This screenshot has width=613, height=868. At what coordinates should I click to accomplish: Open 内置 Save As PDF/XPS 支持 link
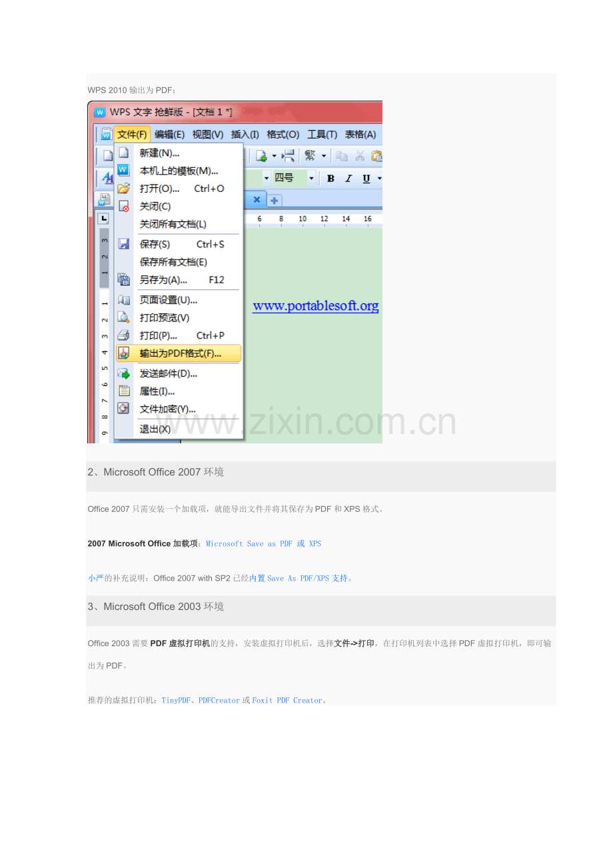299,579
